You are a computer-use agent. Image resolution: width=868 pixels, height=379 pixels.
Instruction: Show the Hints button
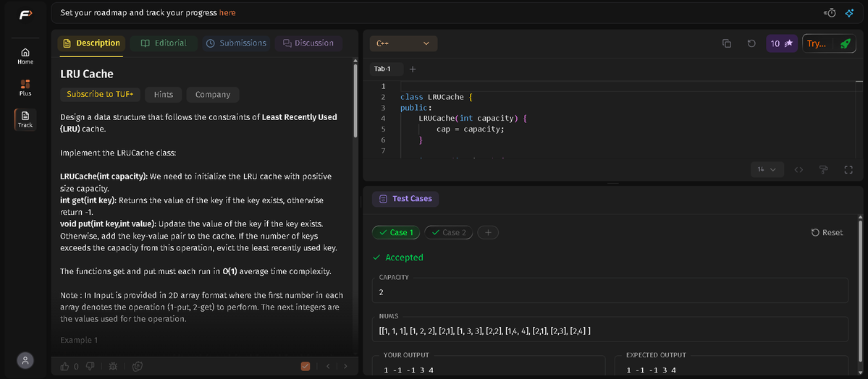[164, 95]
